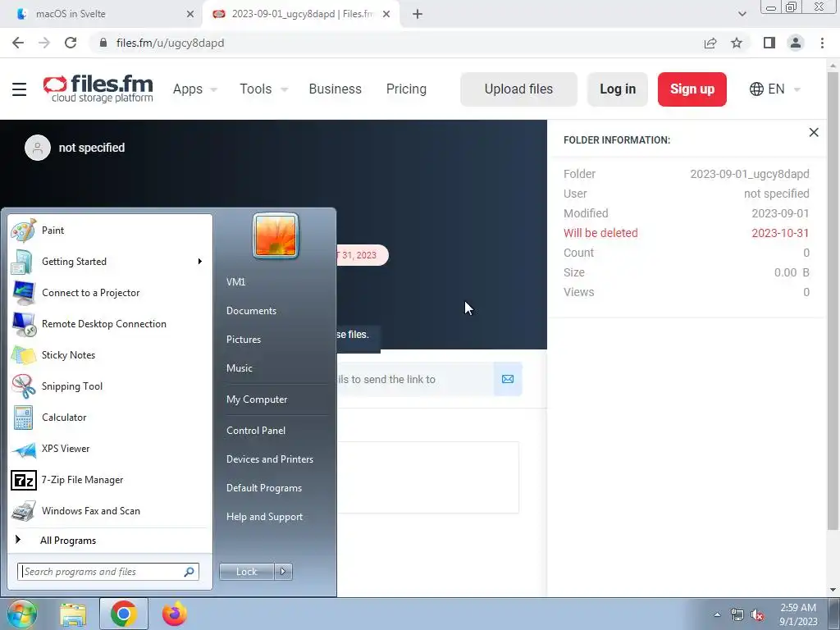840x630 pixels.
Task: Click the user account picture
Action: [x=276, y=235]
